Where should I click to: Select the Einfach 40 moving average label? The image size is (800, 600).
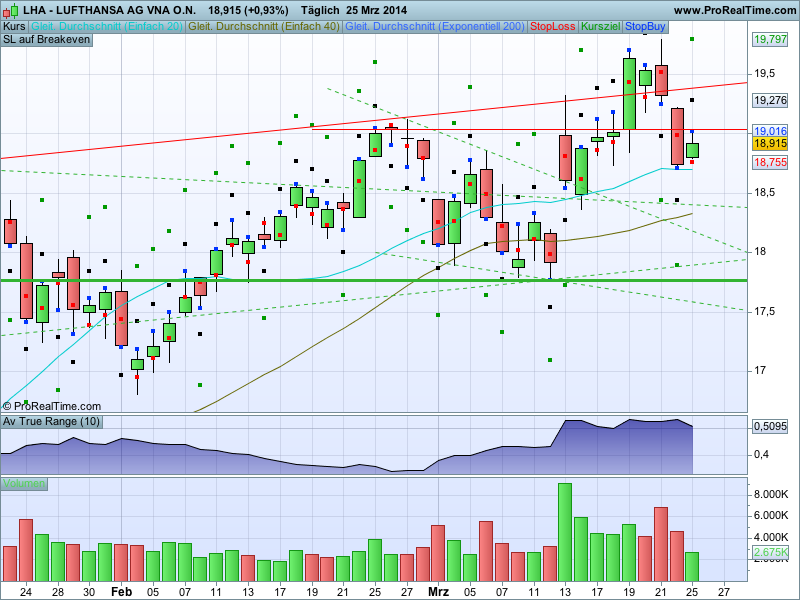coord(264,27)
